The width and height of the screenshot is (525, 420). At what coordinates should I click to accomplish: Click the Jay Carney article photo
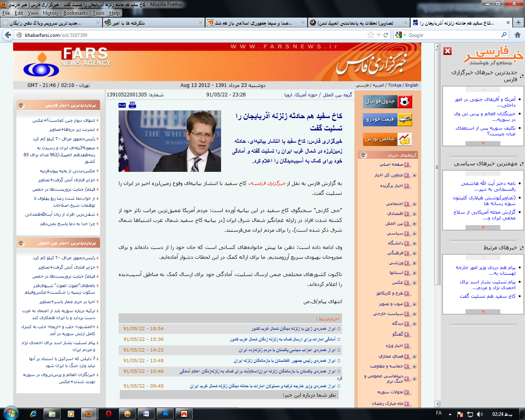pyautogui.click(x=170, y=141)
